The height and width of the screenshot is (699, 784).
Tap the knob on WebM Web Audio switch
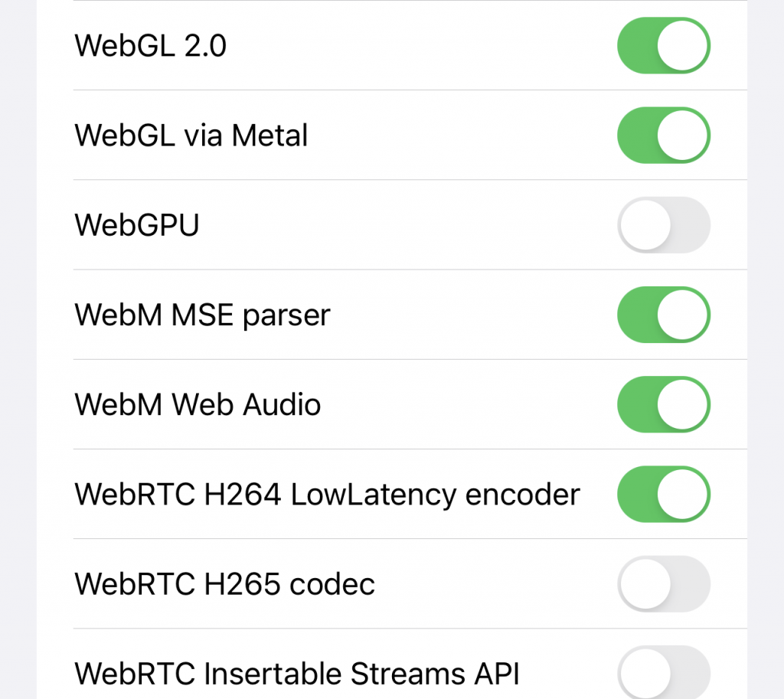coord(683,404)
